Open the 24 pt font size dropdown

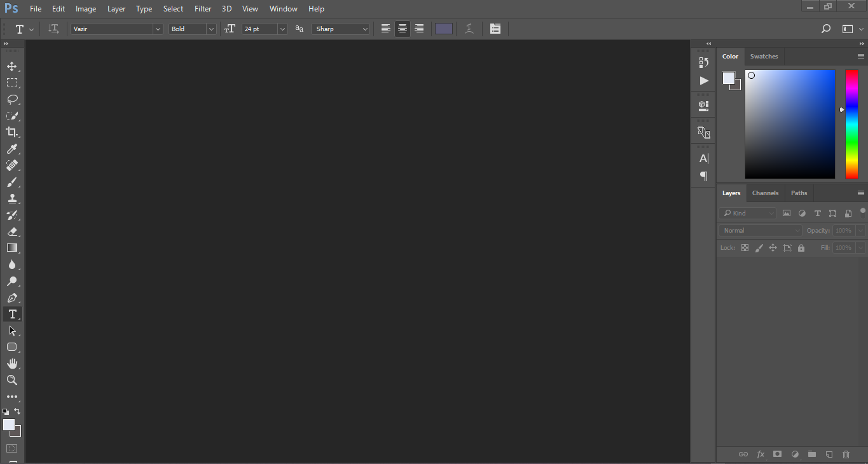coord(282,29)
